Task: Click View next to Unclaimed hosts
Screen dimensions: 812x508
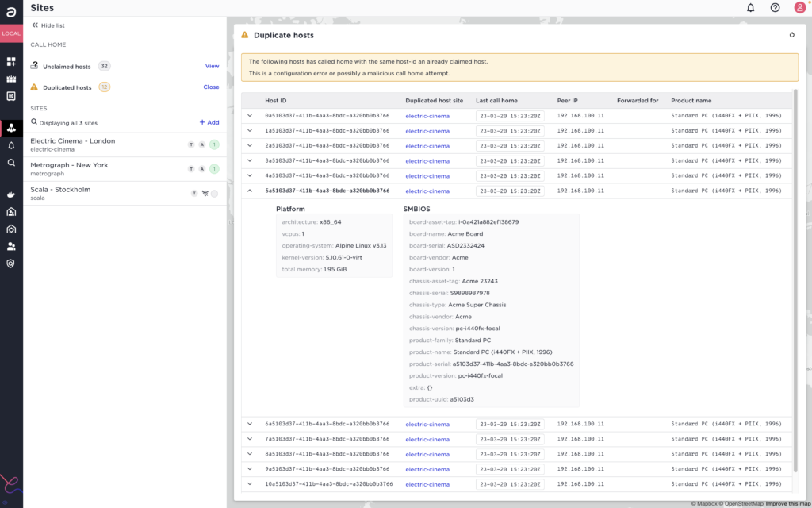Action: (212, 66)
